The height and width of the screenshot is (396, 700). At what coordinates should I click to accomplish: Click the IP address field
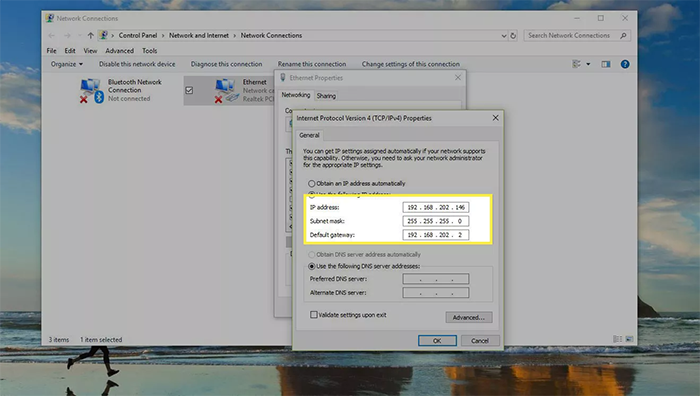[436, 207]
